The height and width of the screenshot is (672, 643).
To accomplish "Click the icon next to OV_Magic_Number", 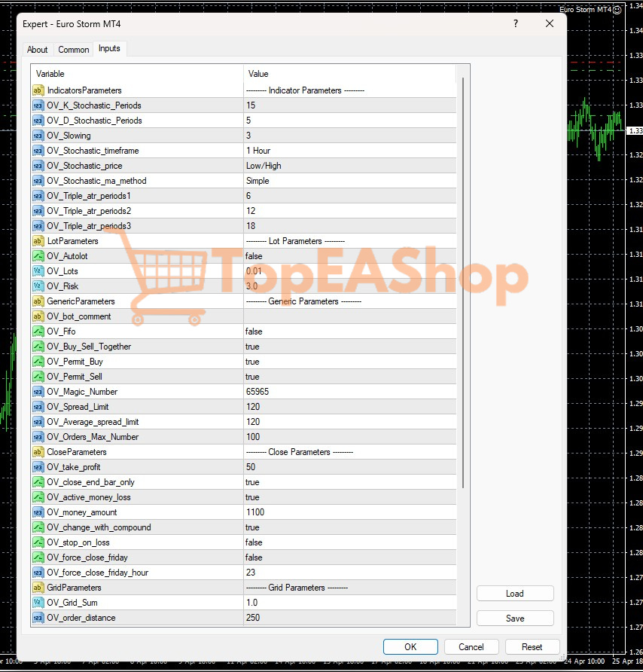I will 38,392.
